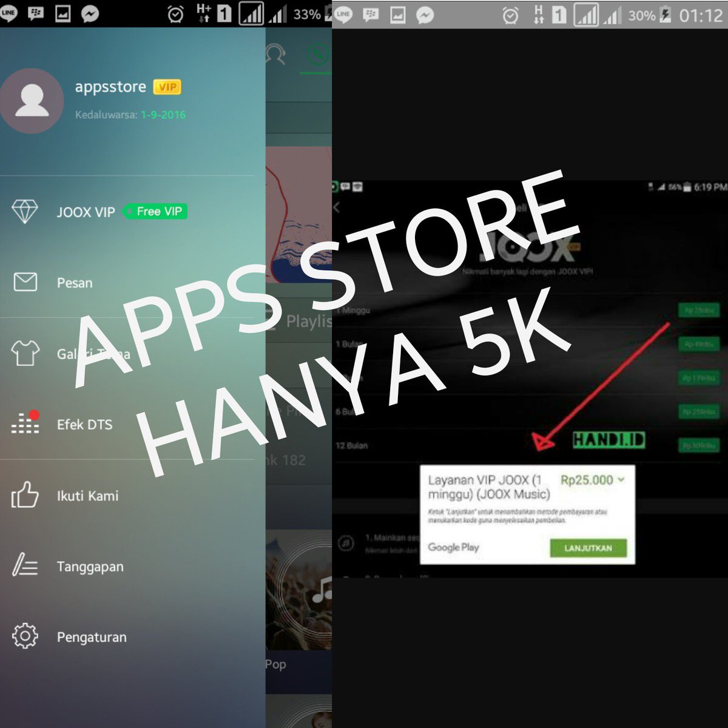Viewport: 728px width, 728px height.
Task: Tap the JOOX logo on purchase screen
Action: tap(528, 247)
